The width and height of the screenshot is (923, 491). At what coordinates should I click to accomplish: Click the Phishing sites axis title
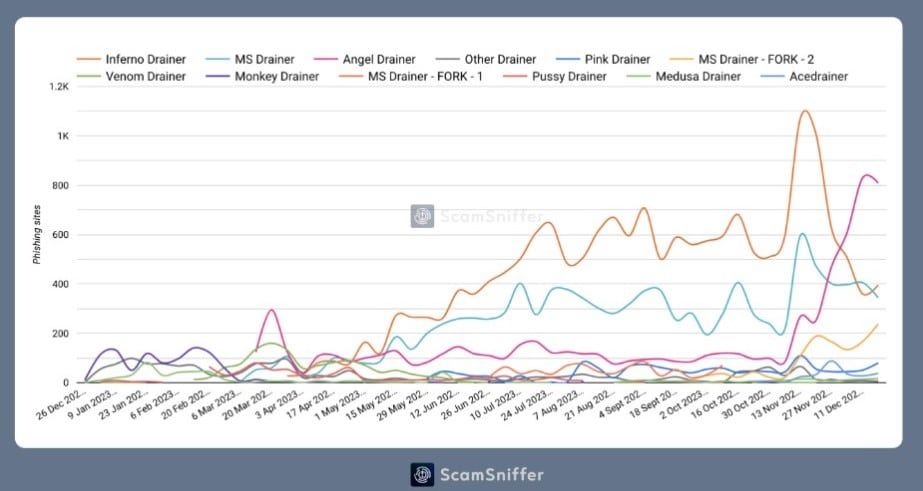pyautogui.click(x=37, y=234)
